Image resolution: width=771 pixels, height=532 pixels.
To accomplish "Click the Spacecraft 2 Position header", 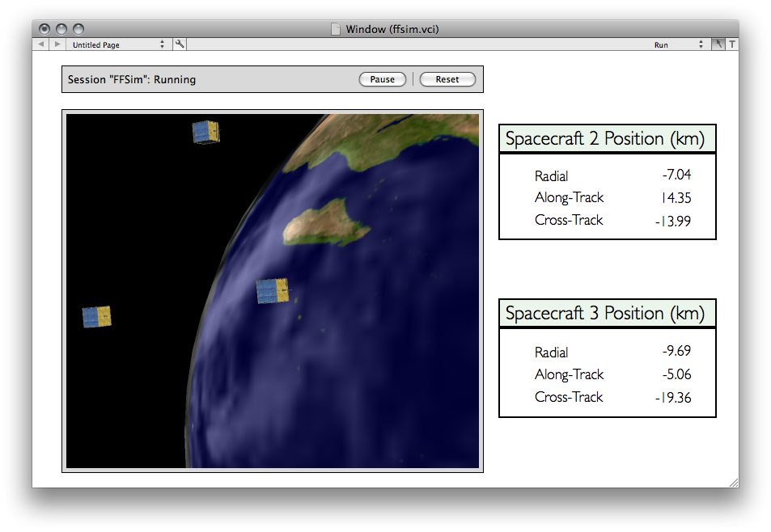I will click(608, 138).
